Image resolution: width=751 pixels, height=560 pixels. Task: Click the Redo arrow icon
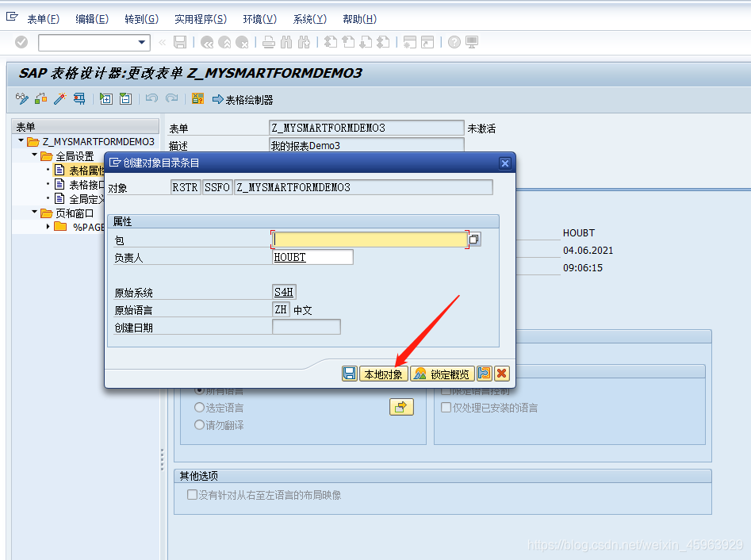[x=171, y=99]
